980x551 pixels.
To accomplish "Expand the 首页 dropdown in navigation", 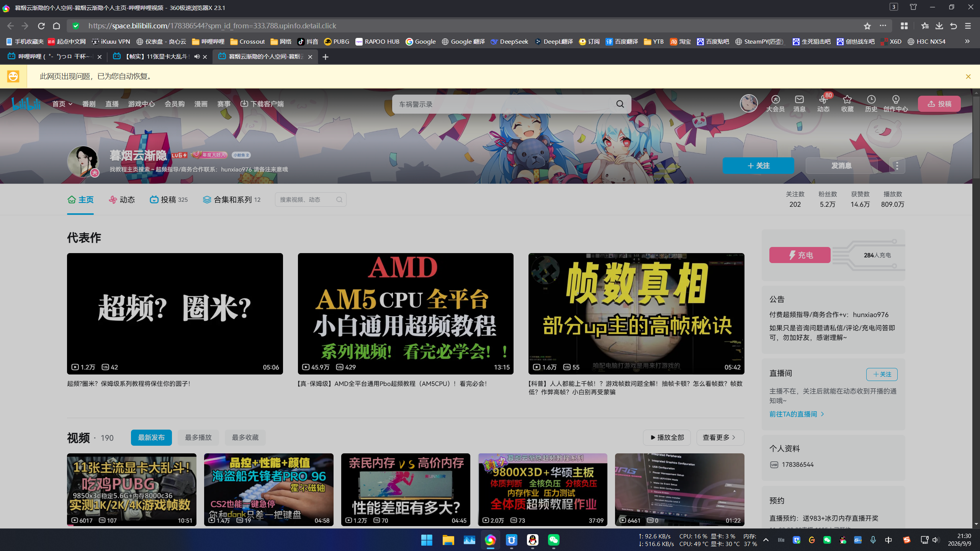I will click(62, 104).
